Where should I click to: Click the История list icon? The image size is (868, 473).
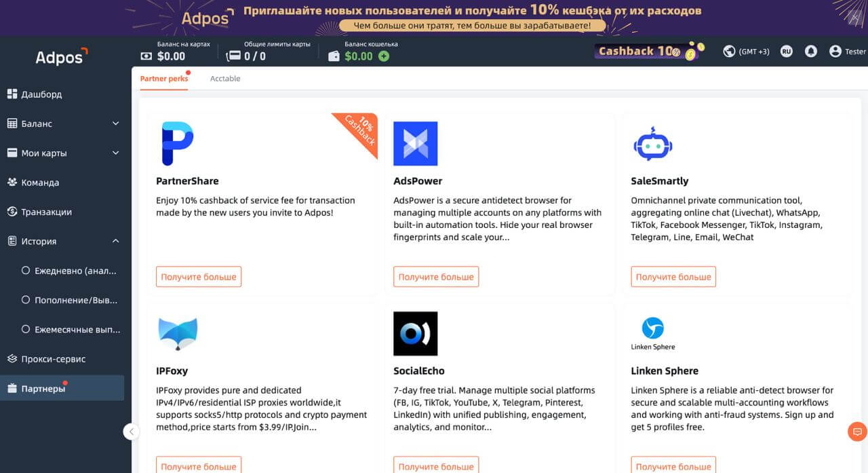click(x=12, y=241)
